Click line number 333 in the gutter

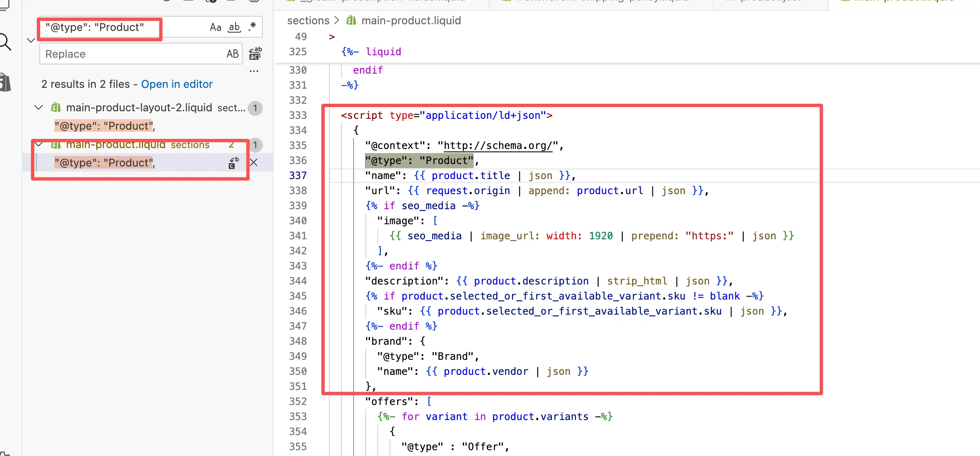tap(298, 115)
